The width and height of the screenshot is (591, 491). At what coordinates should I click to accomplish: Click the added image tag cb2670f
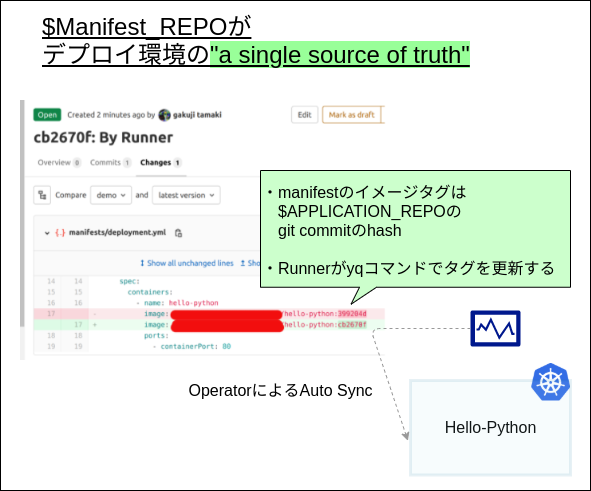[x=352, y=324]
